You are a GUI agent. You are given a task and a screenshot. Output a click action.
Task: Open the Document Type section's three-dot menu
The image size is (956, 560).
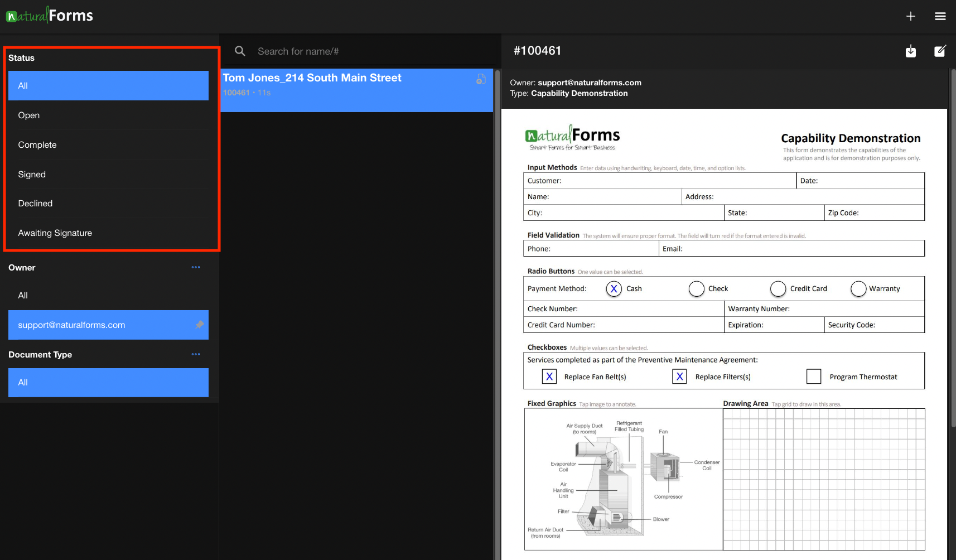tap(196, 354)
